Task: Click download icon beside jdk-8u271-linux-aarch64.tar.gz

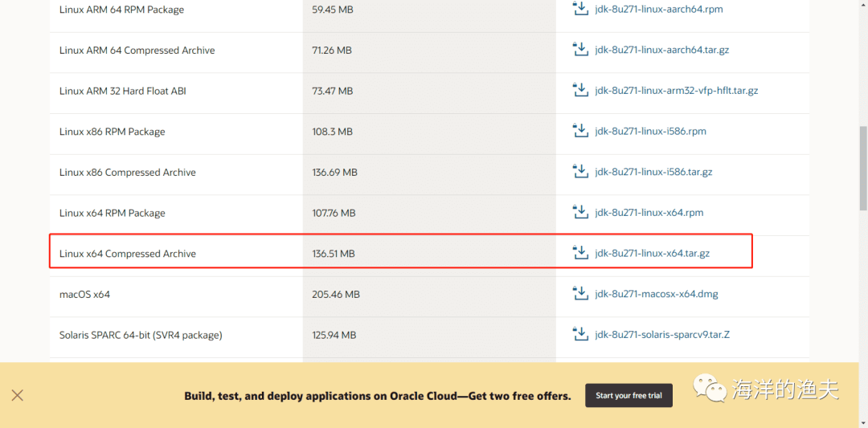Action: [x=580, y=49]
